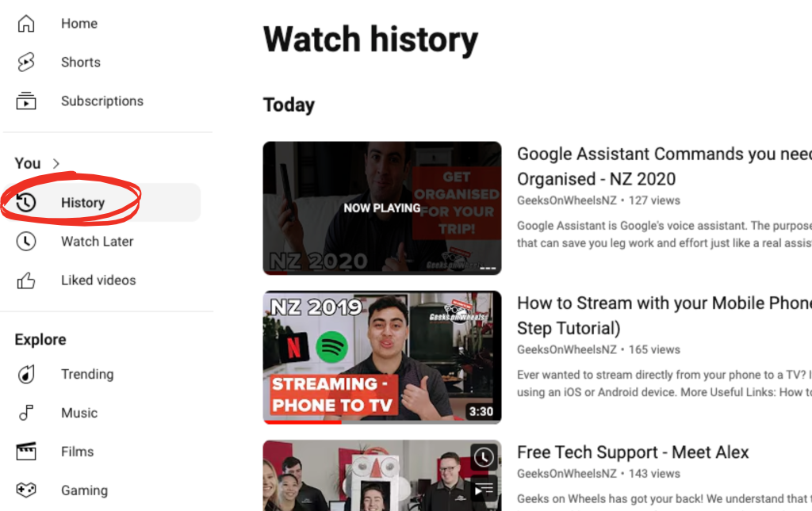Image resolution: width=812 pixels, height=511 pixels.
Task: Expand the You section chevron
Action: (x=56, y=163)
